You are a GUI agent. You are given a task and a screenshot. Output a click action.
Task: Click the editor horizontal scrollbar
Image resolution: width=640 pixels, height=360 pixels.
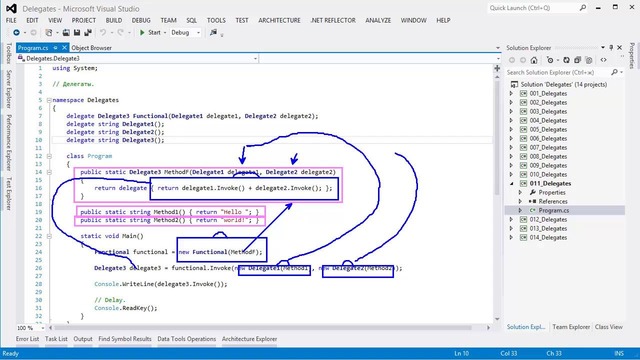pos(263,328)
